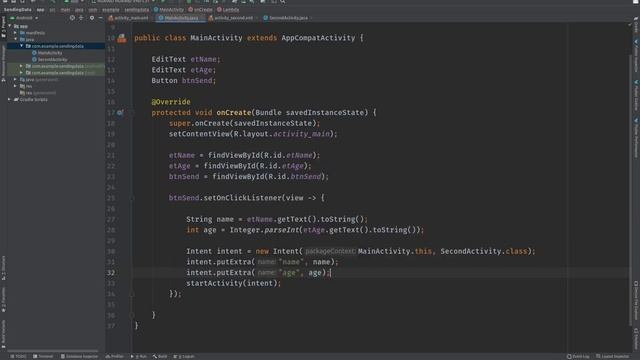Open the Layout Inspector
Screen dimensions: 640x360
612,356
